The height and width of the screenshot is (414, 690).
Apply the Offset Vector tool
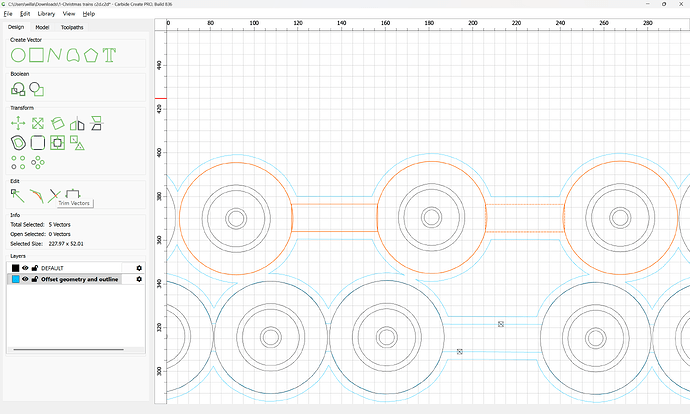pyautogui.click(x=17, y=143)
